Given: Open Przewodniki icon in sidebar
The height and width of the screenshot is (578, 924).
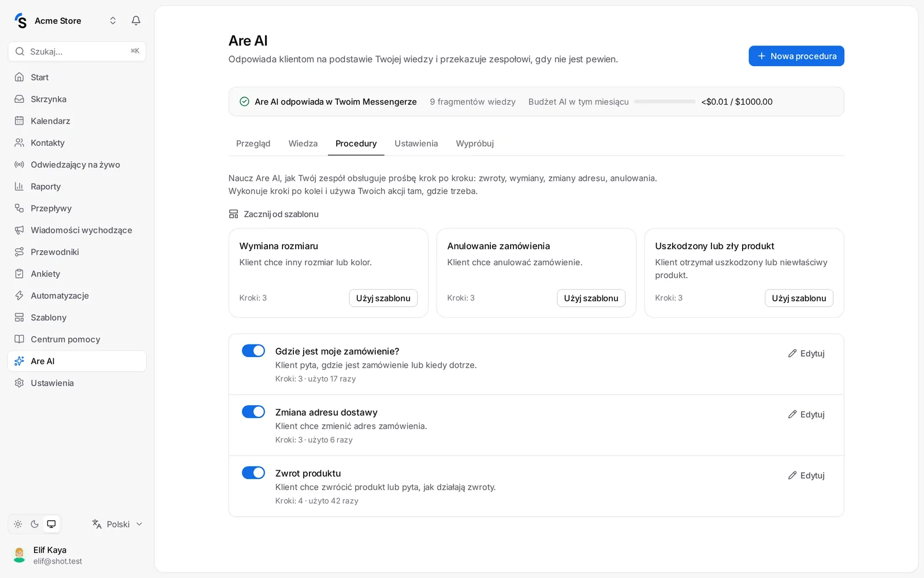Looking at the screenshot, I should [19, 252].
